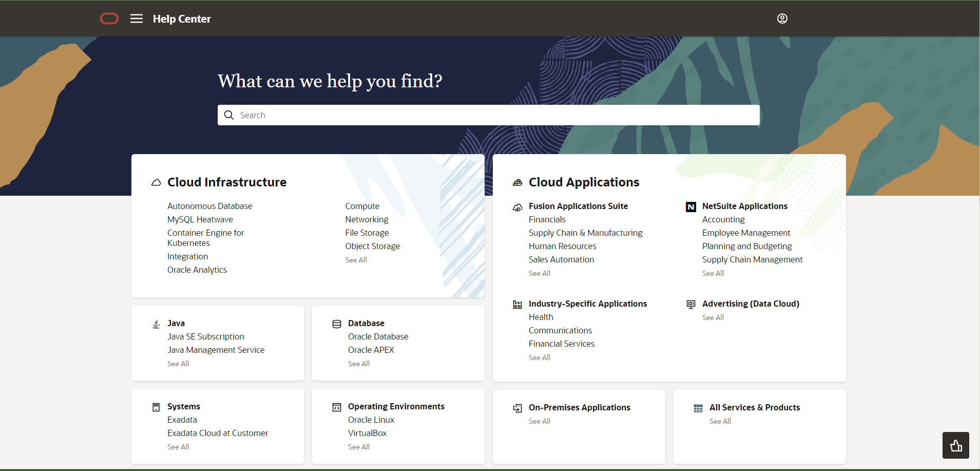Open the Autonomous Database link
This screenshot has height=471, width=980.
209,206
